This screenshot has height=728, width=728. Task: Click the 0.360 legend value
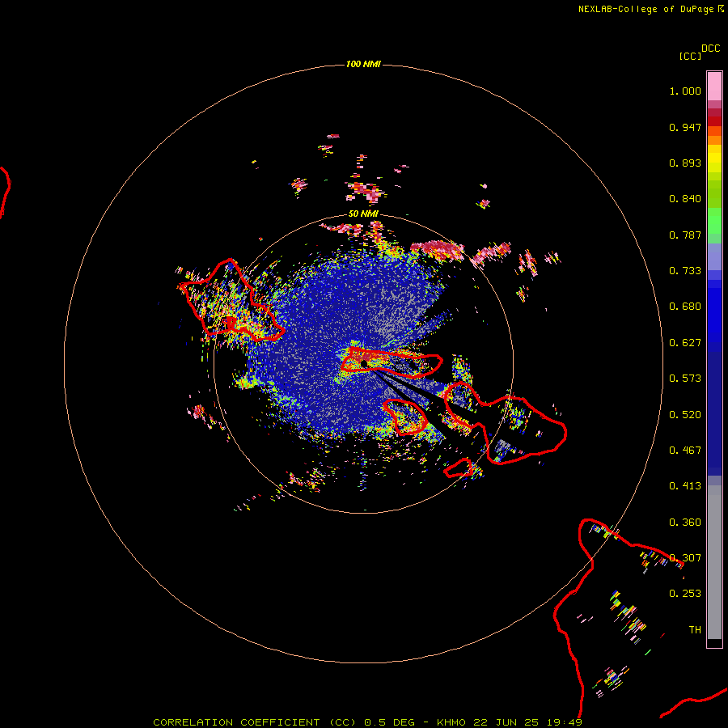685,523
